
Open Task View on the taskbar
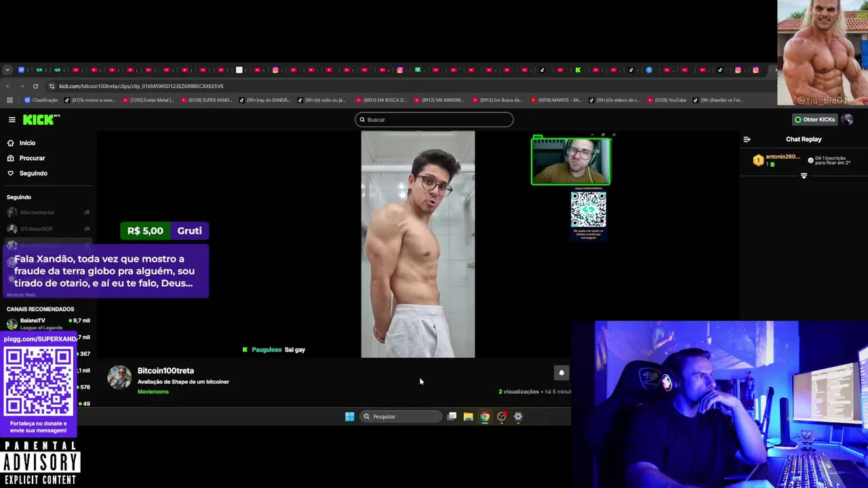(x=452, y=416)
